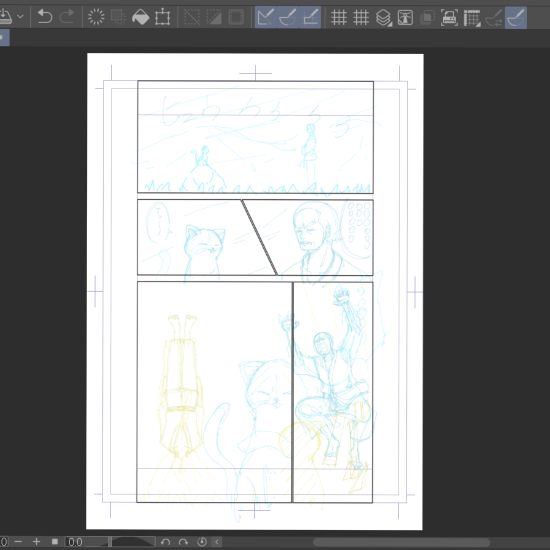
Task: Toggle the highlighted brush icon at toolbar end
Action: (516, 17)
